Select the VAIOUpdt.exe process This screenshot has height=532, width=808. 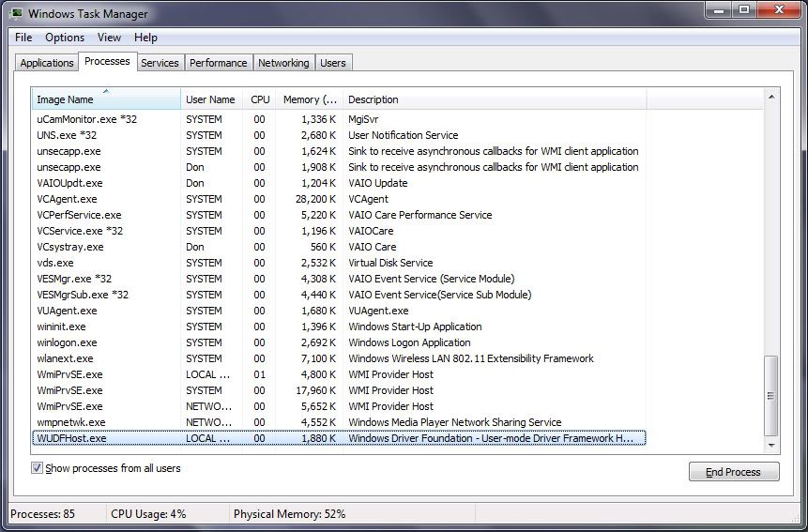click(339, 183)
